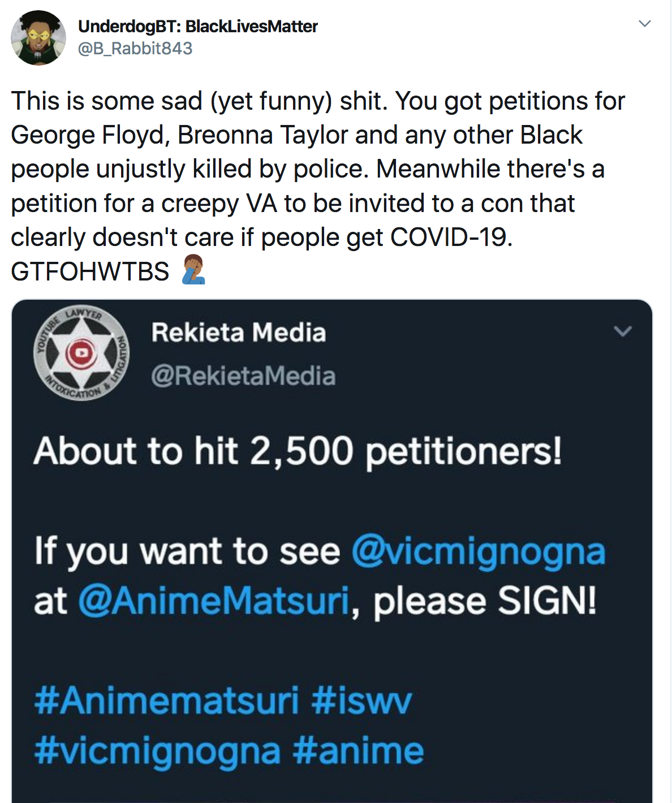672x803 pixels.
Task: Open the embedded Rekieta tweet options chevron
Action: click(623, 331)
